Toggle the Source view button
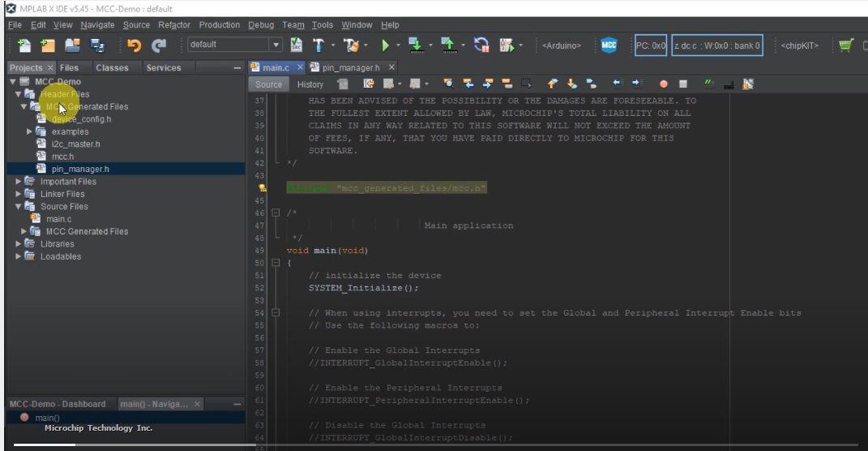Viewport: 868px width, 451px height. click(269, 84)
